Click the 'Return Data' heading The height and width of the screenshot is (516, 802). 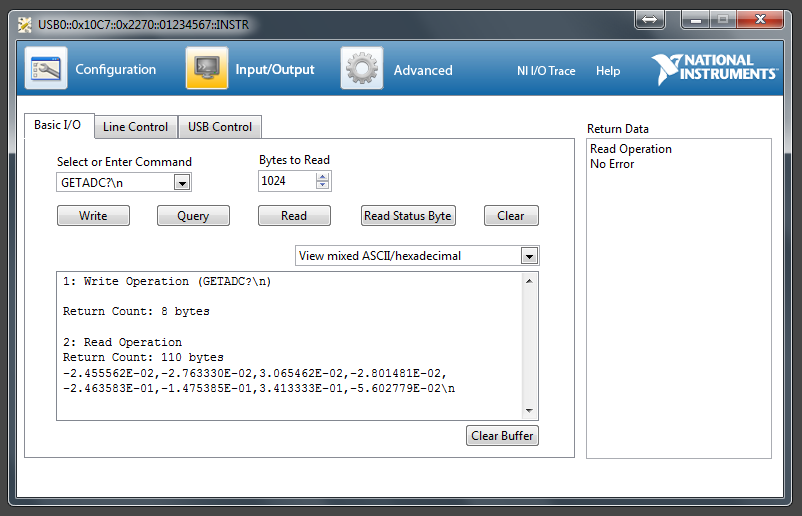[618, 129]
